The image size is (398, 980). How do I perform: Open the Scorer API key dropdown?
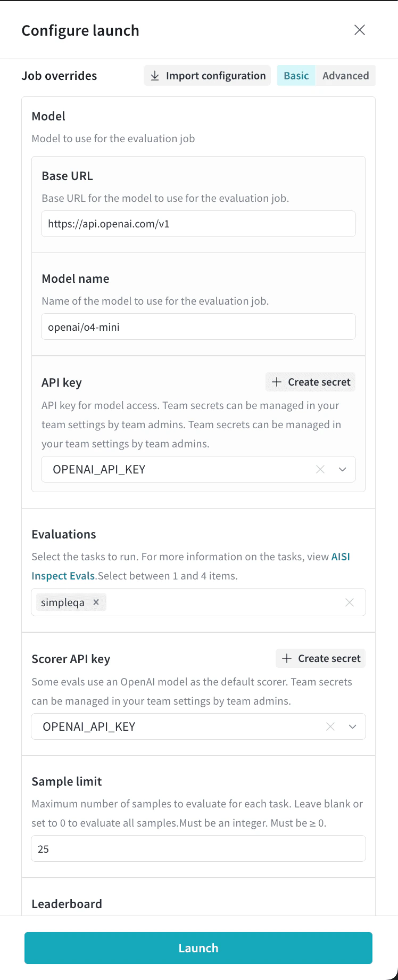(x=352, y=726)
